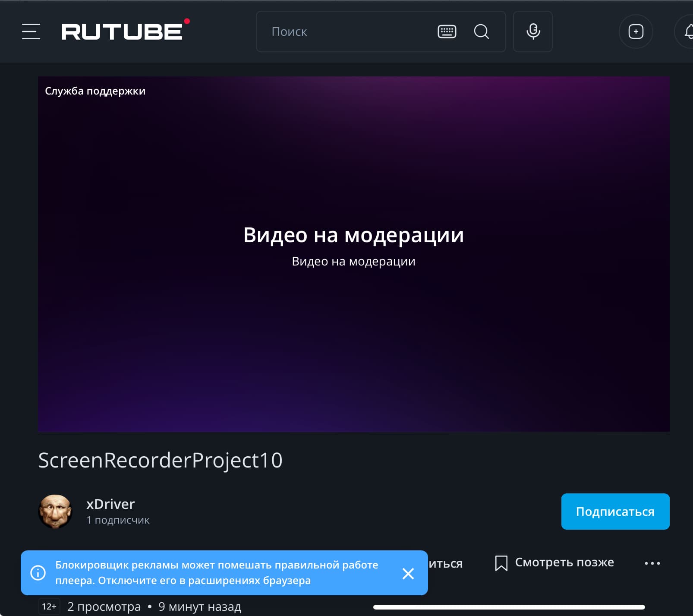
Task: Click the info icon in the banner
Action: tap(38, 573)
